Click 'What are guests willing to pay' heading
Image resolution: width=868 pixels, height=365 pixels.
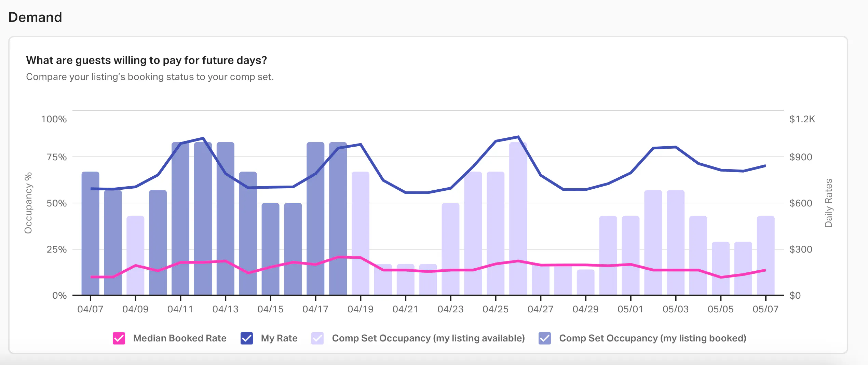tap(146, 60)
